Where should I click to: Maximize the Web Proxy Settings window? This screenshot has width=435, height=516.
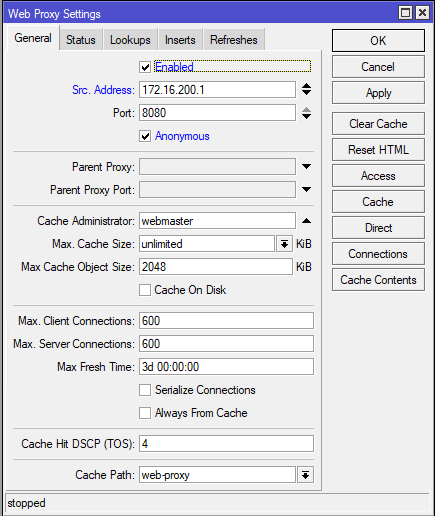406,13
